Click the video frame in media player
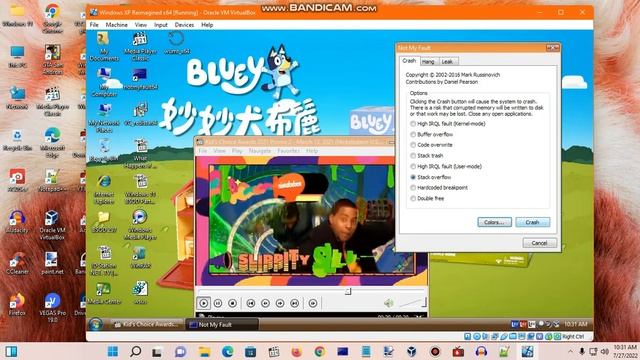Screen dimensions: 640x360 click(x=311, y=220)
